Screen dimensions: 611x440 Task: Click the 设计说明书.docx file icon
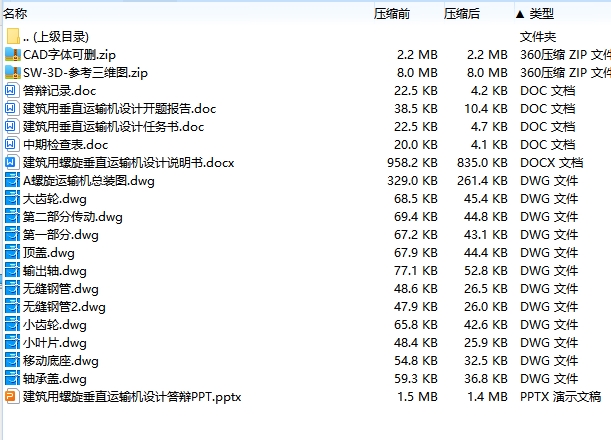coord(11,163)
